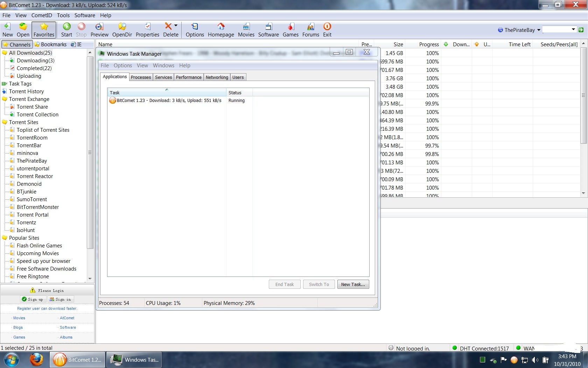
Task: Click the Movies toolbar icon
Action: (x=246, y=30)
